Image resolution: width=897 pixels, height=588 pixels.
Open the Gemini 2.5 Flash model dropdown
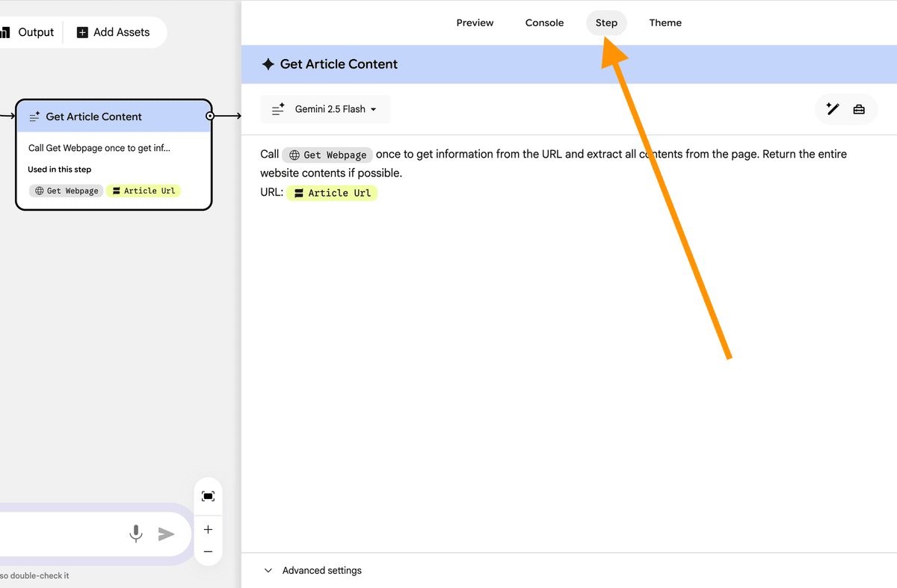[324, 108]
